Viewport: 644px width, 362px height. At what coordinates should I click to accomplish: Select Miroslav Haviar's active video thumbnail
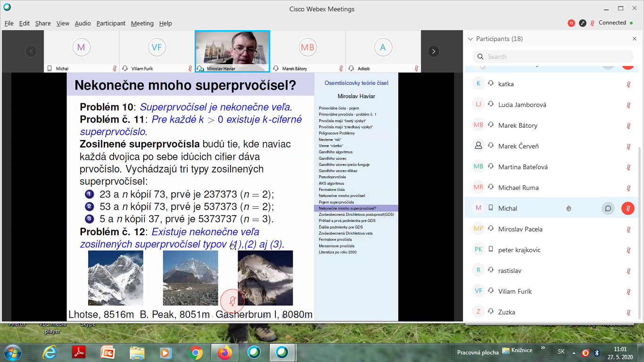232,51
